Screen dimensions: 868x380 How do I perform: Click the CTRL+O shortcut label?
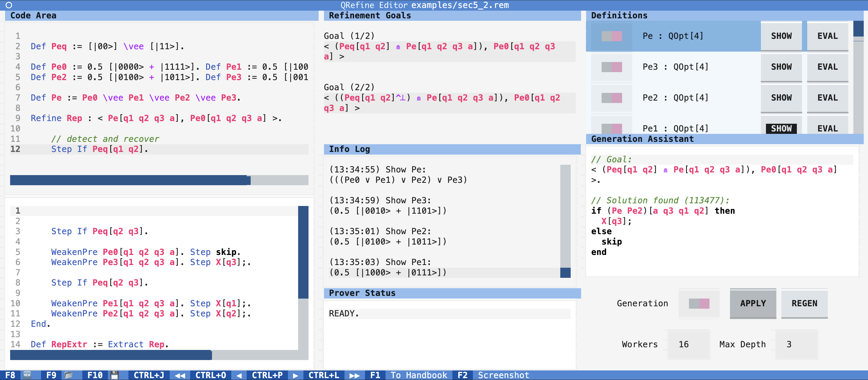[x=210, y=375]
